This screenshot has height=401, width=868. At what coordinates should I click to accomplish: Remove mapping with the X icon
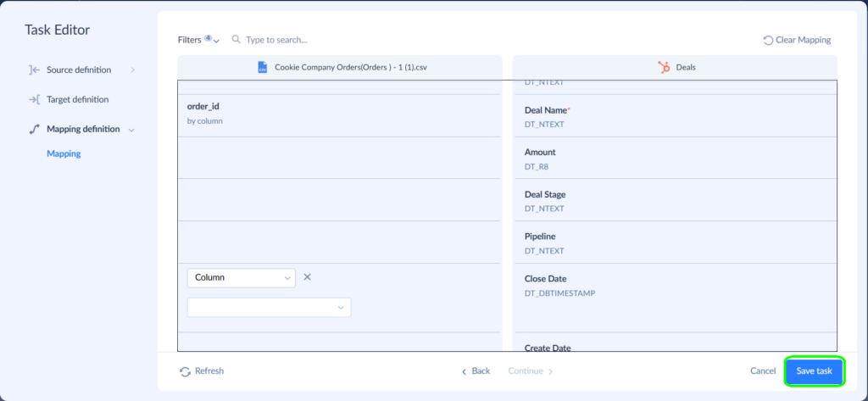click(307, 277)
